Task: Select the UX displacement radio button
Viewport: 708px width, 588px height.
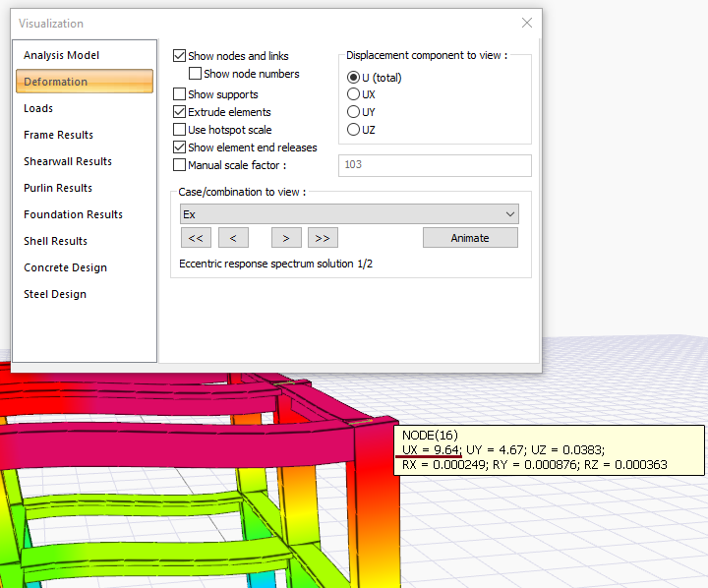Action: click(354, 94)
